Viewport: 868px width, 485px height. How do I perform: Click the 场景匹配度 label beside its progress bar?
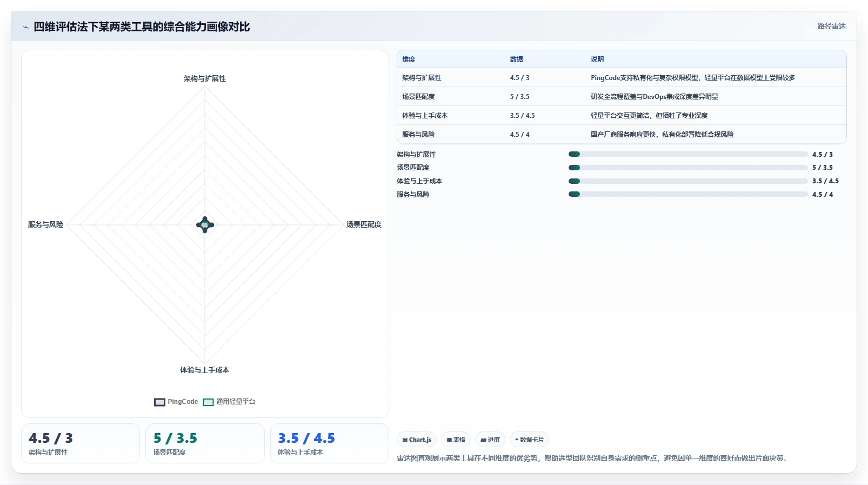(x=413, y=168)
